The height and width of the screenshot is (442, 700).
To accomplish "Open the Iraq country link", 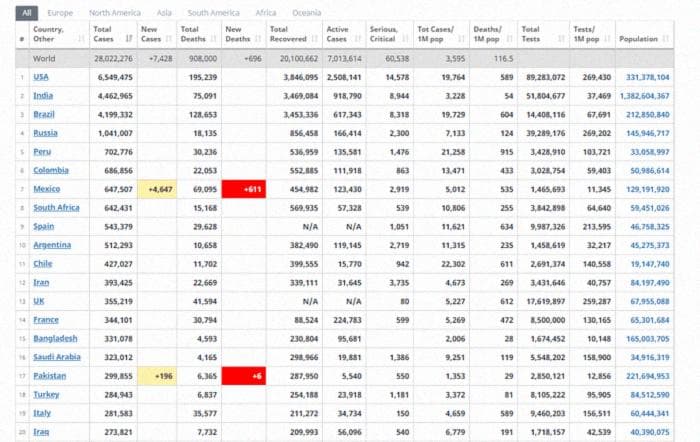I will [x=41, y=432].
